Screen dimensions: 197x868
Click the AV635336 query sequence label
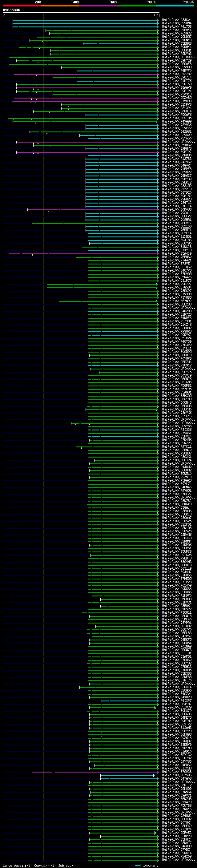point(11,10)
